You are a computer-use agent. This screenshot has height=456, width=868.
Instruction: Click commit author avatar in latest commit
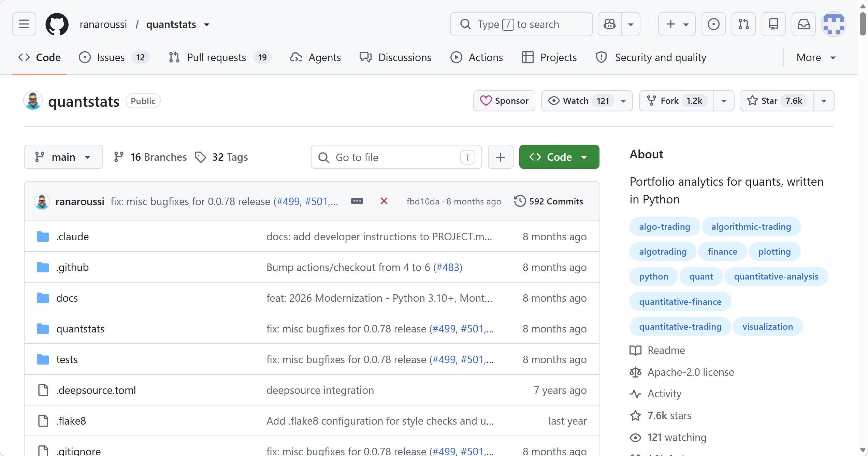click(42, 201)
